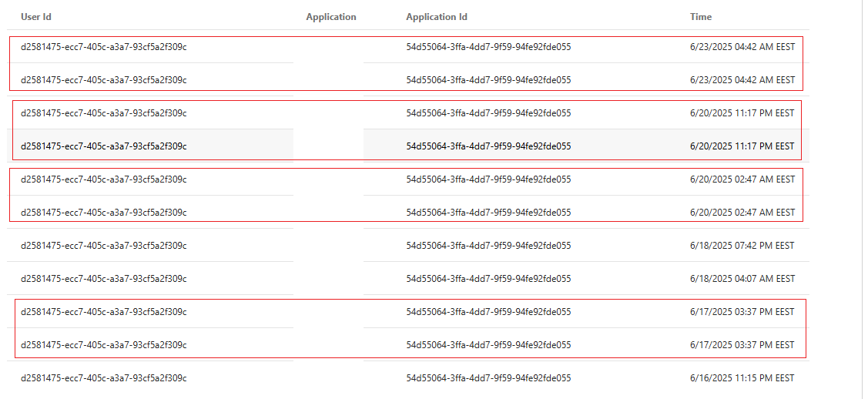Open User Id in the 6/18/2025 04:07 AM row
Screen dimensions: 868x399
(x=104, y=279)
